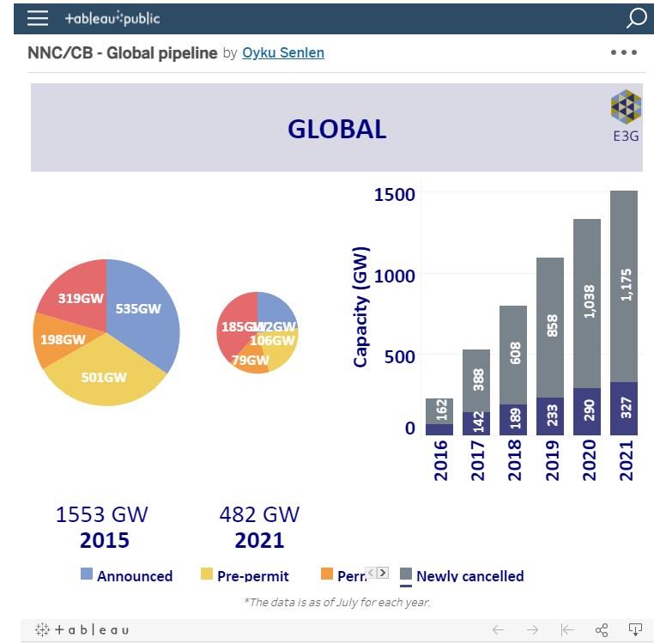Click the search magnifier icon
This screenshot has height=644, width=654.
636,18
